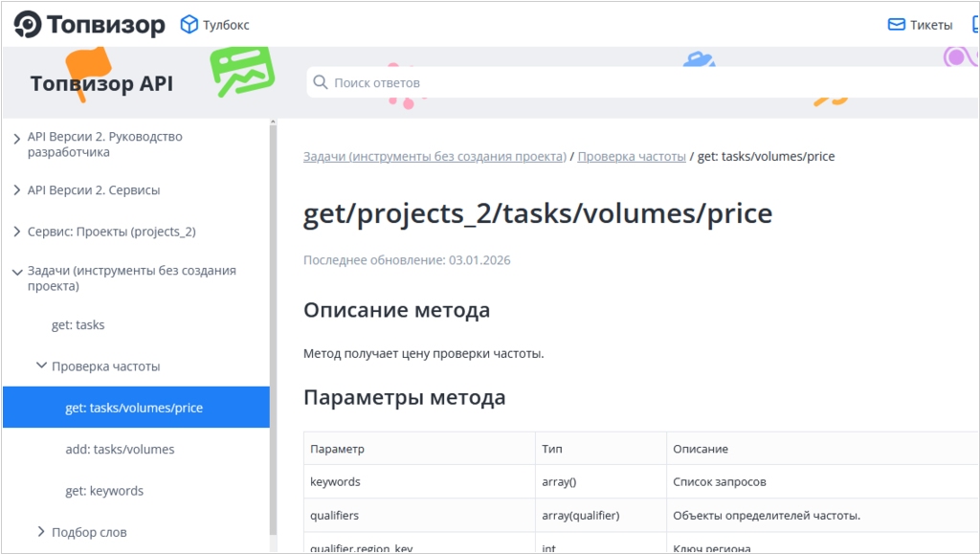
Task: Click the Топвизор logo icon
Action: tap(27, 24)
